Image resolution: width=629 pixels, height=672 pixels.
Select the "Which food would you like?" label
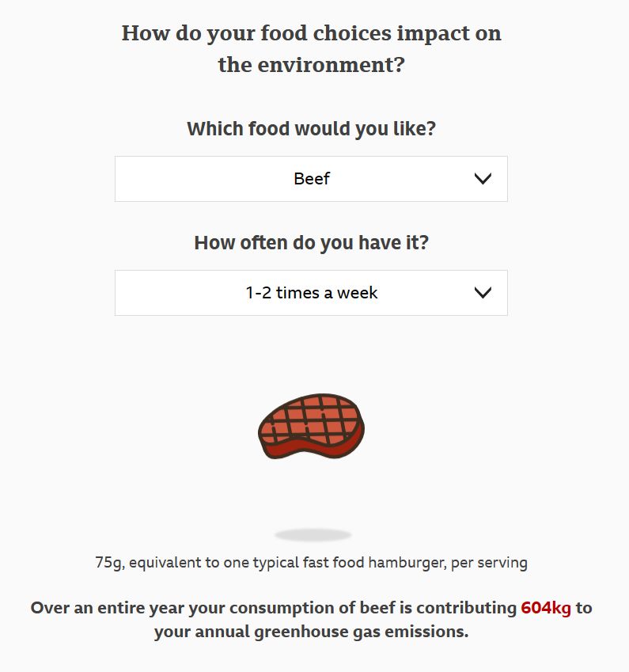pos(312,128)
